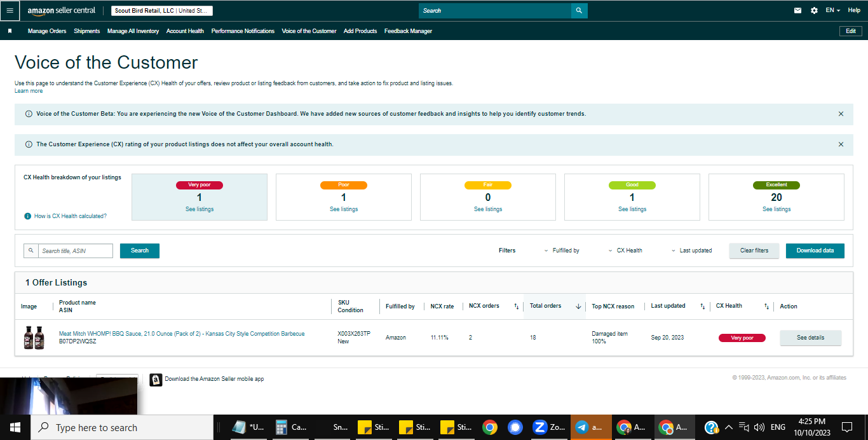The image size is (868, 440).
Task: See listings under the Poor card
Action: coord(344,209)
